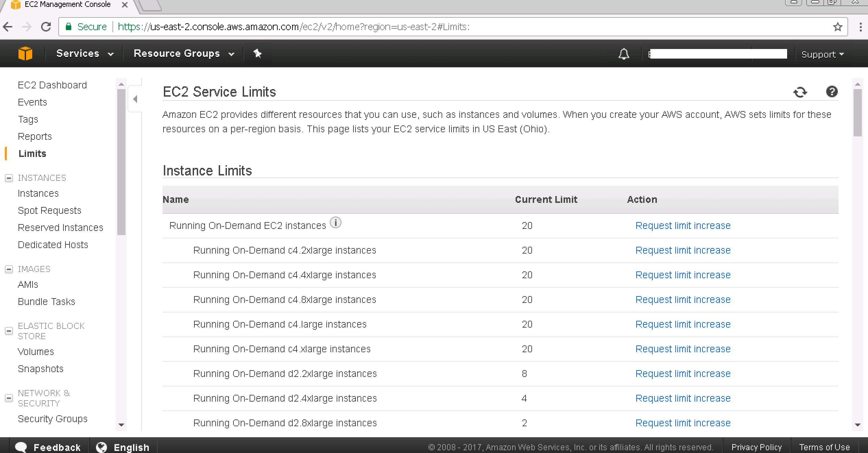Open the Chrome three-dot menu
This screenshot has height=453, width=868.
pos(860,27)
